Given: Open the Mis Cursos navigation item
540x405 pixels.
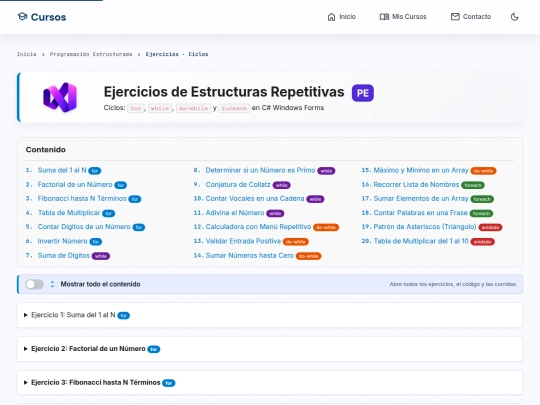Looking at the screenshot, I should 403,17.
